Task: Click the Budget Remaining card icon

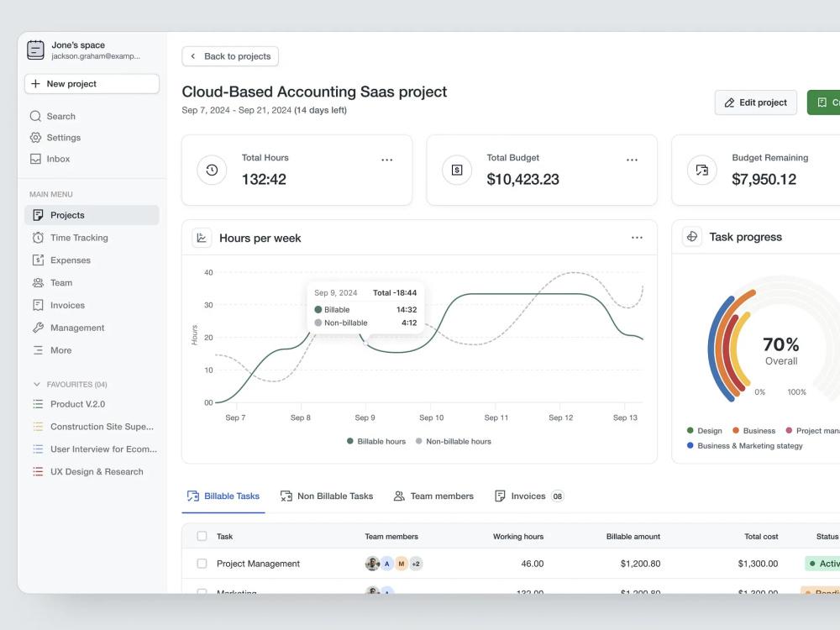Action: click(x=701, y=170)
